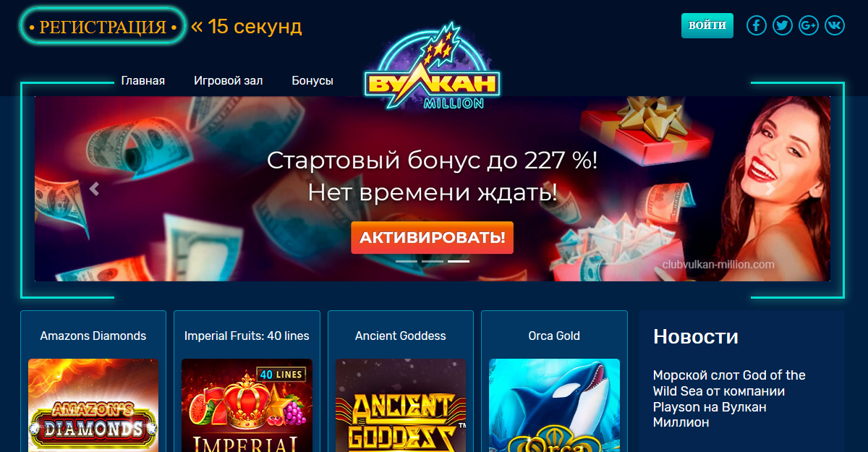Click the АКТИВИРОВАТЬ! bonus button
Viewport: 868px width, 452px height.
432,237
